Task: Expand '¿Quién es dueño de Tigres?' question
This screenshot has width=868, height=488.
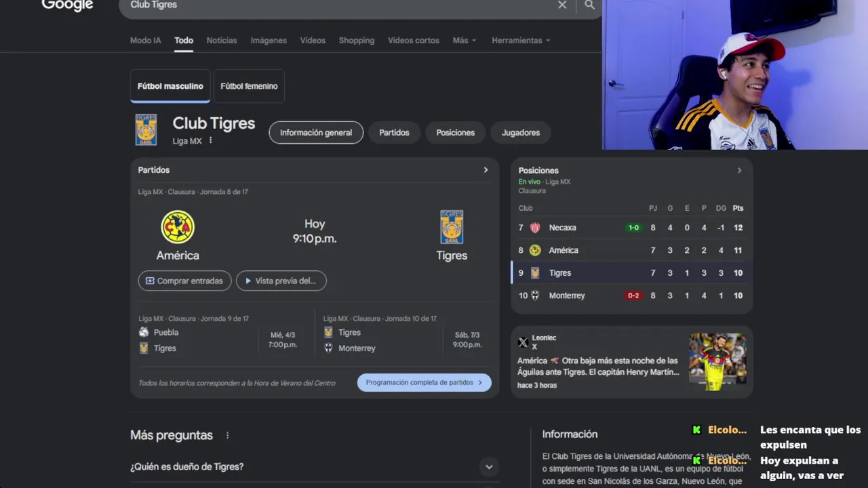Action: point(314,466)
